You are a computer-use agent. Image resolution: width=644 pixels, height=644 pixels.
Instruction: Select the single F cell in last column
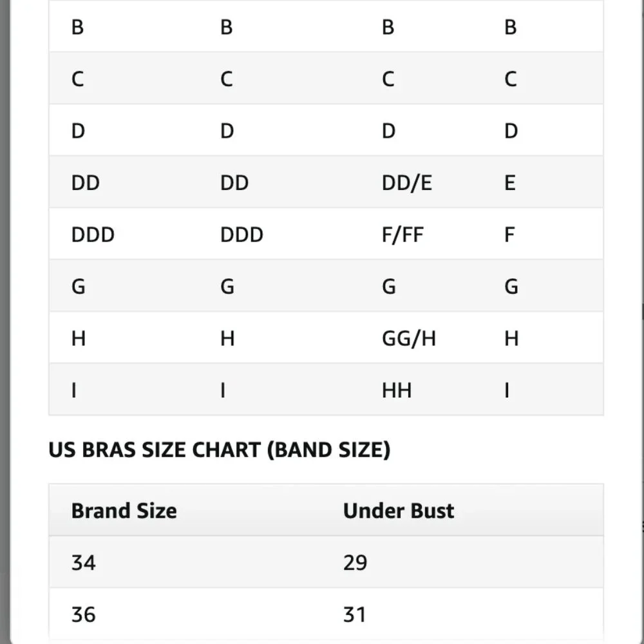[x=509, y=234]
